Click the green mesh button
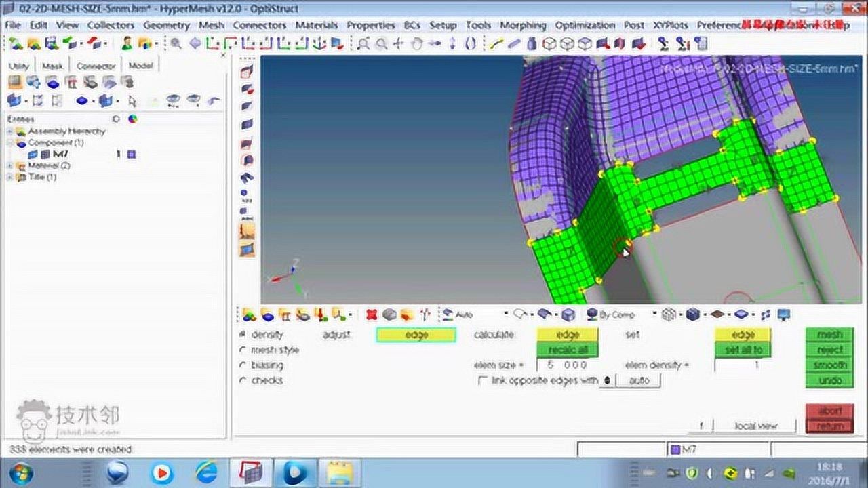 click(829, 335)
